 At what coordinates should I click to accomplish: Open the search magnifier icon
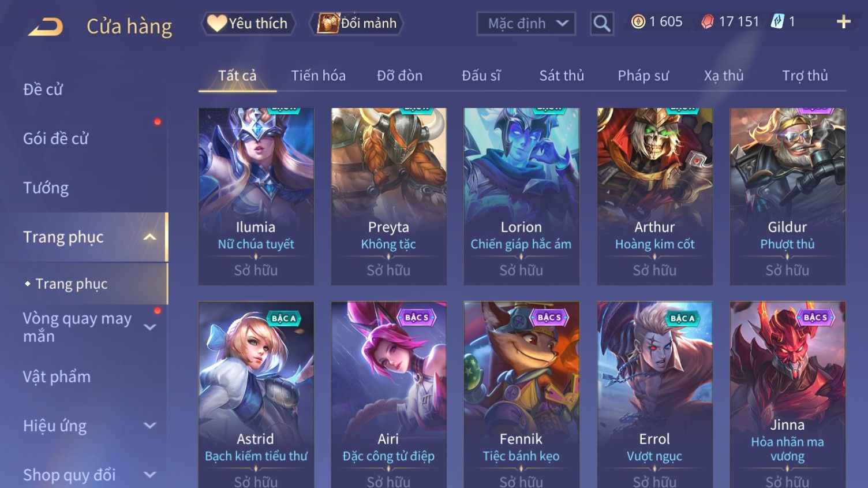point(601,24)
